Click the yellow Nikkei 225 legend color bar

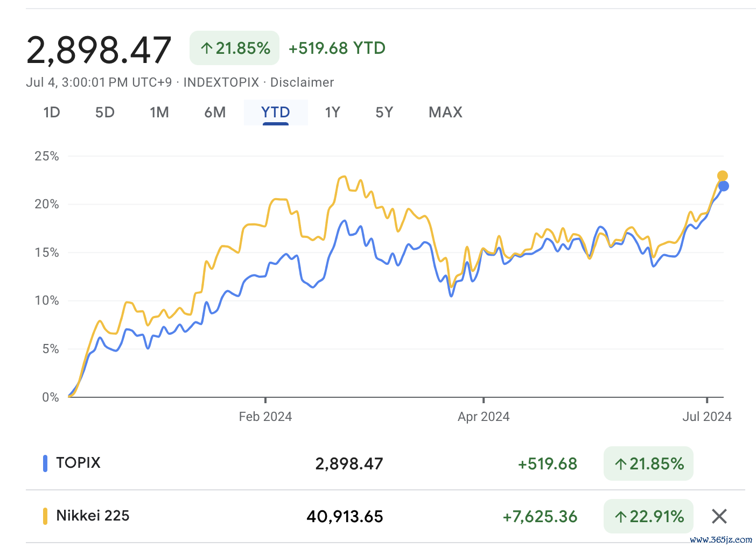45,516
